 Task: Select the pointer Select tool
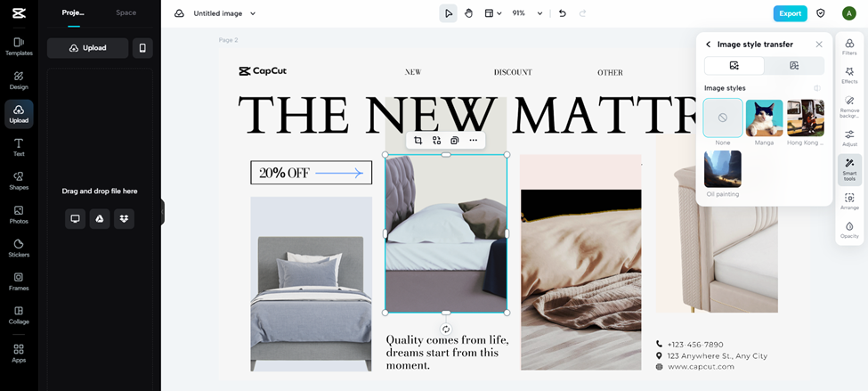pos(449,13)
